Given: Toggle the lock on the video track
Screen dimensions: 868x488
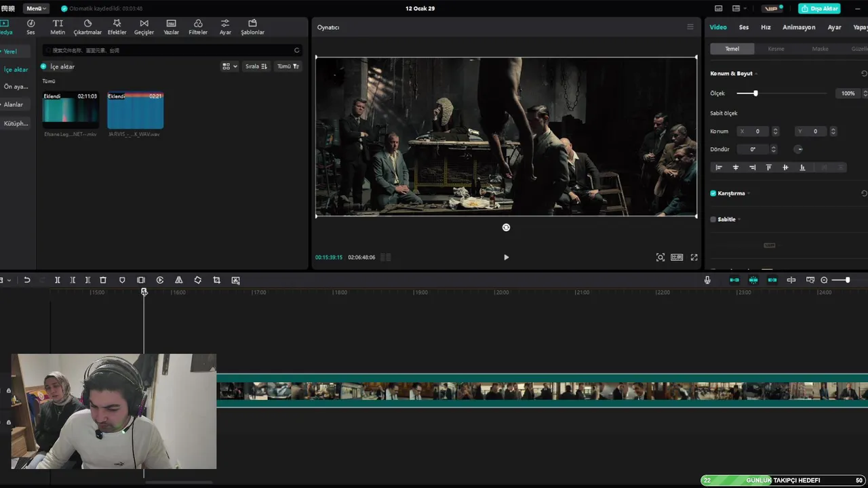Looking at the screenshot, I should point(9,390).
